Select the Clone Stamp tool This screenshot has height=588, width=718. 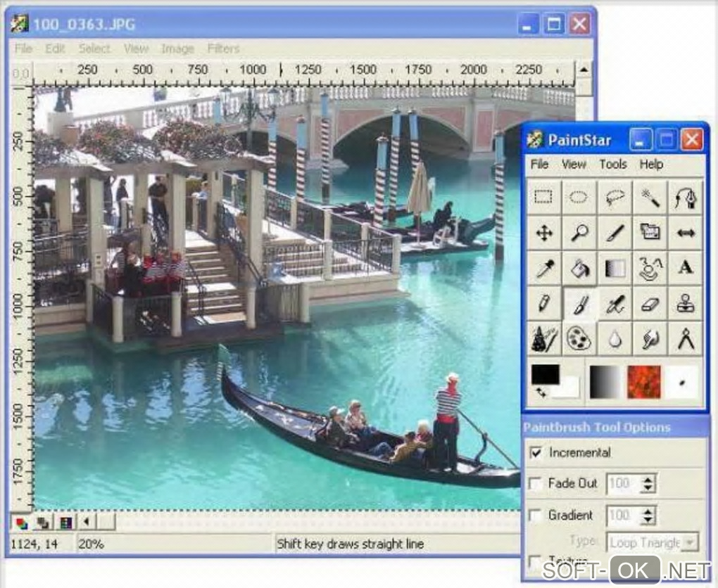[x=685, y=303]
